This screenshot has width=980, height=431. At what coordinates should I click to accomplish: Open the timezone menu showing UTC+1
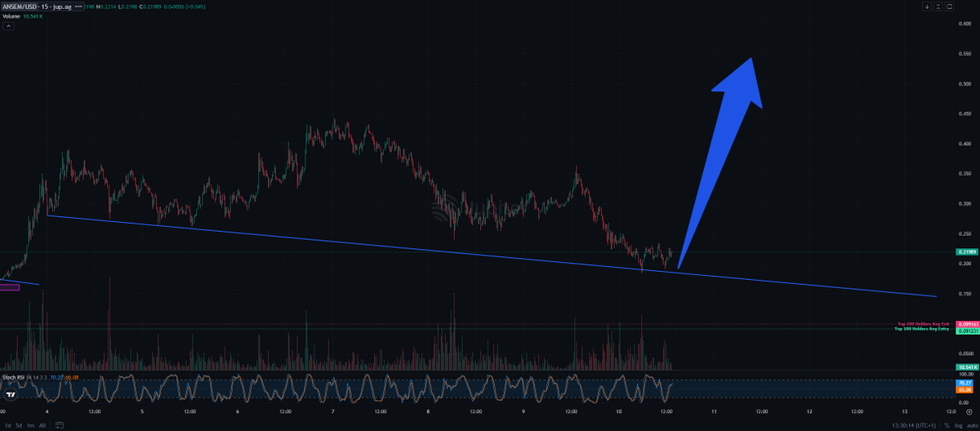pyautogui.click(x=915, y=425)
